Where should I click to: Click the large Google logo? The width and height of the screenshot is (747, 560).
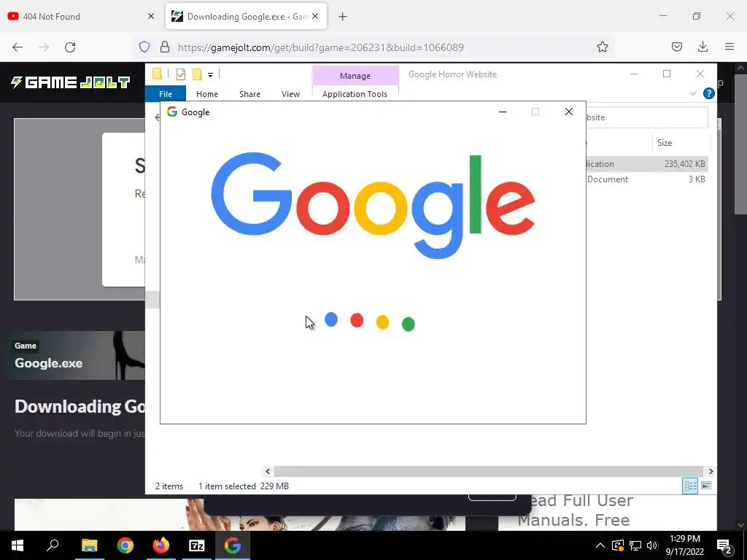point(373,206)
